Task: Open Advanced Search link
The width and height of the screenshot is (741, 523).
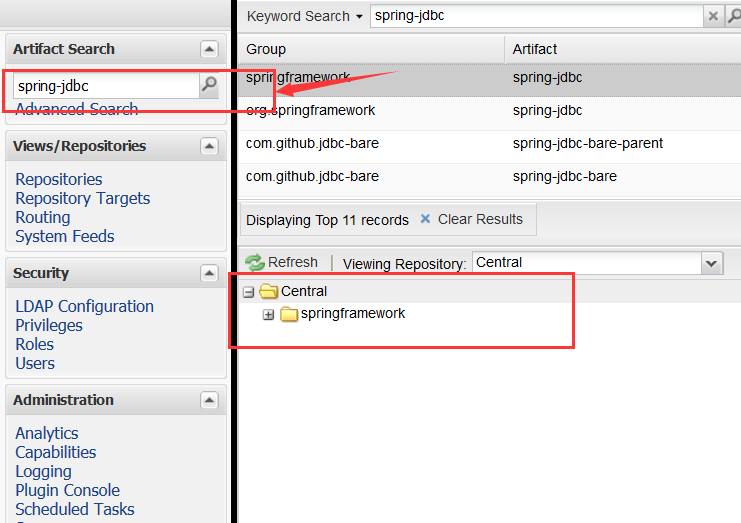Action: [77, 109]
